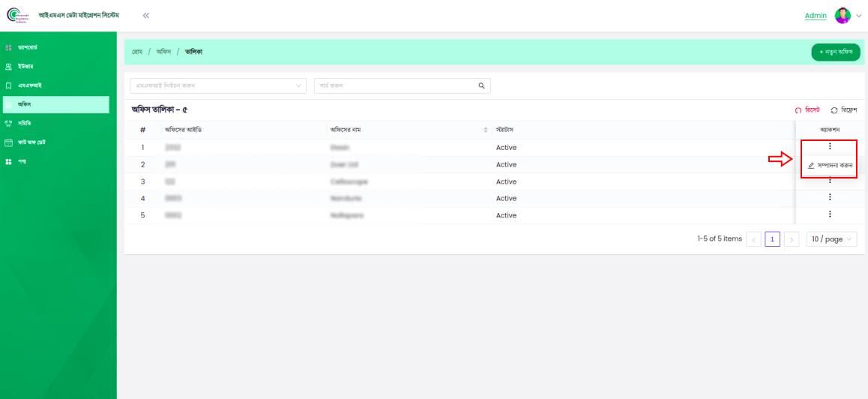Choose Edit (সম্পাদনা করুন) from the action menu
The height and width of the screenshot is (399, 868).
click(x=831, y=165)
